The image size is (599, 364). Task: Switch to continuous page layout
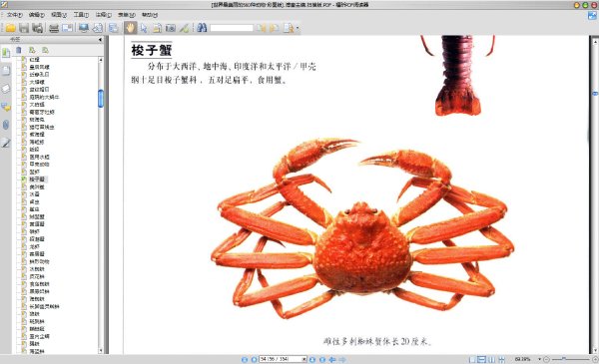482,359
